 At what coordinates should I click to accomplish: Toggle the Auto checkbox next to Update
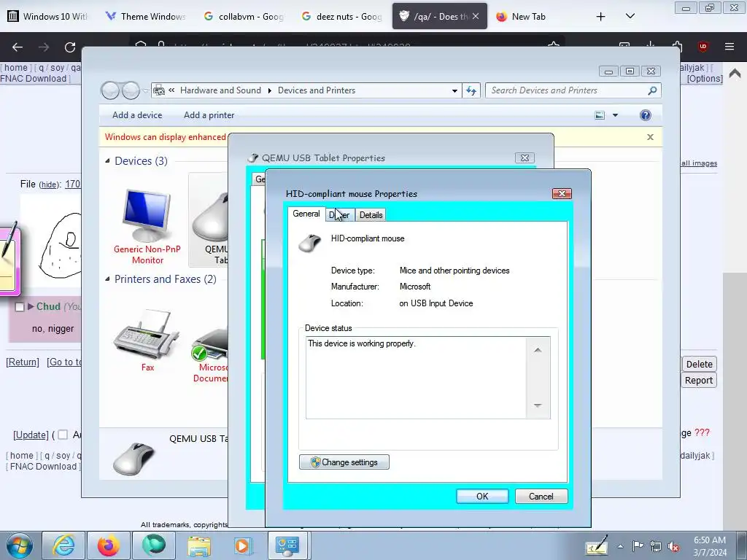click(x=63, y=435)
